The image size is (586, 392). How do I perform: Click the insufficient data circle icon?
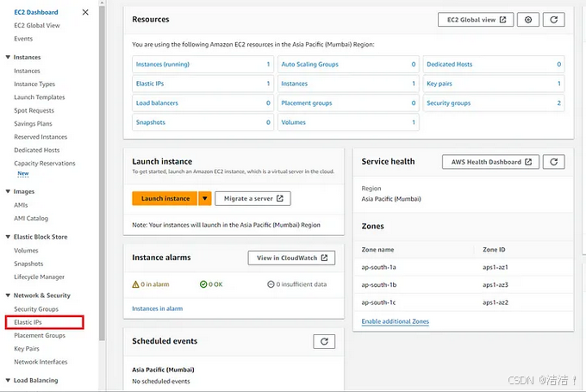[x=271, y=284]
